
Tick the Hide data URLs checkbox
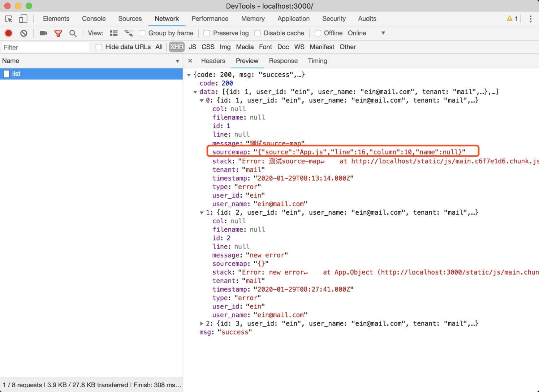[99, 47]
